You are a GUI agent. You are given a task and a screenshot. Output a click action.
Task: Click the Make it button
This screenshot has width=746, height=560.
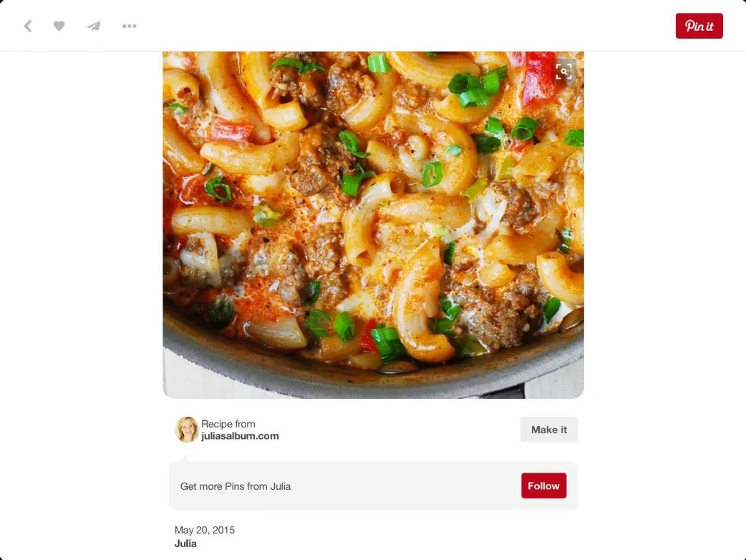pyautogui.click(x=548, y=430)
